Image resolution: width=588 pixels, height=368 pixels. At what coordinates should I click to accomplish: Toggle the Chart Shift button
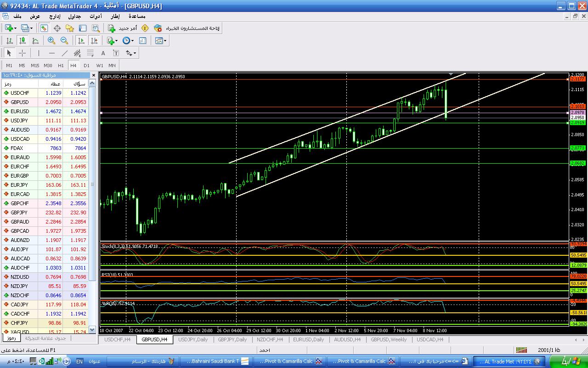click(94, 40)
